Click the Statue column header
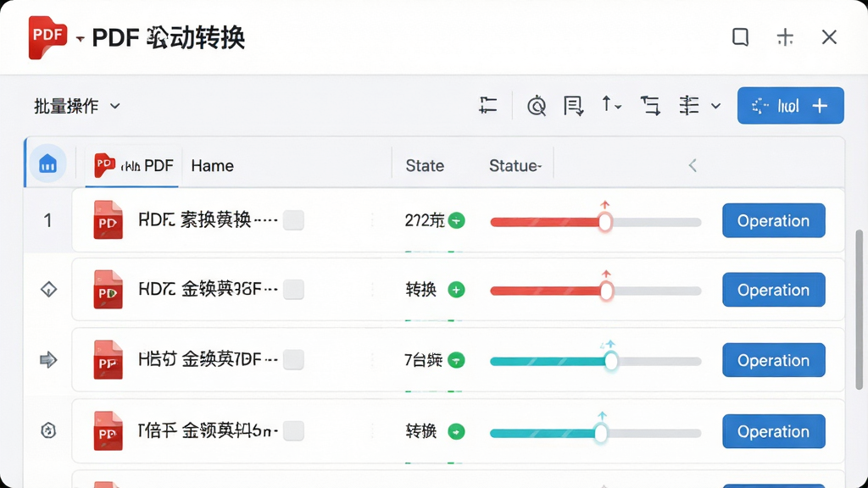 [x=515, y=165]
